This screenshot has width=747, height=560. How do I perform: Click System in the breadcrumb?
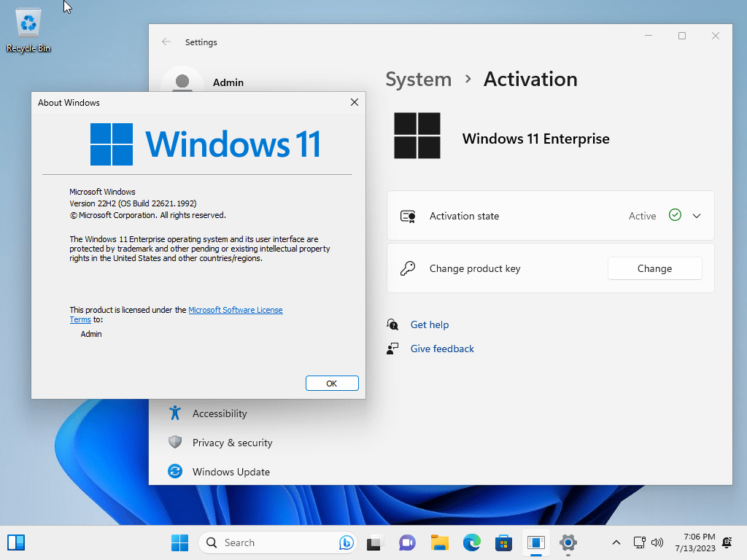[418, 79]
